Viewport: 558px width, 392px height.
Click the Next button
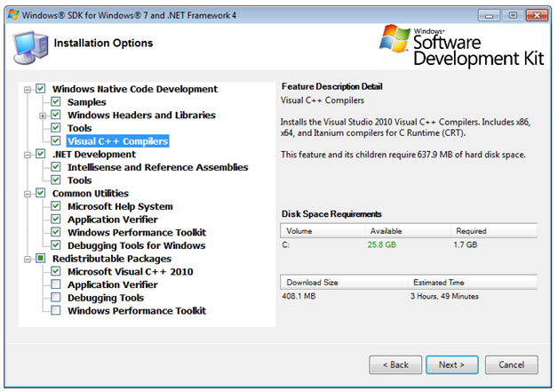(452, 364)
